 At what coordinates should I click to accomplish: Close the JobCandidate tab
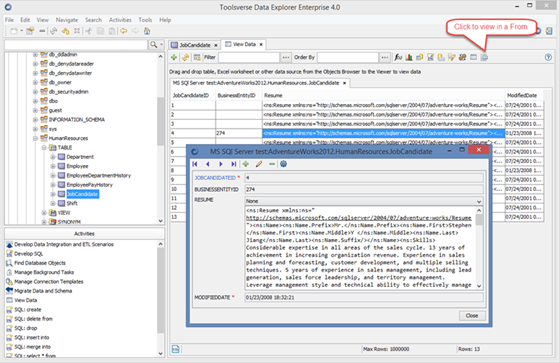click(215, 45)
